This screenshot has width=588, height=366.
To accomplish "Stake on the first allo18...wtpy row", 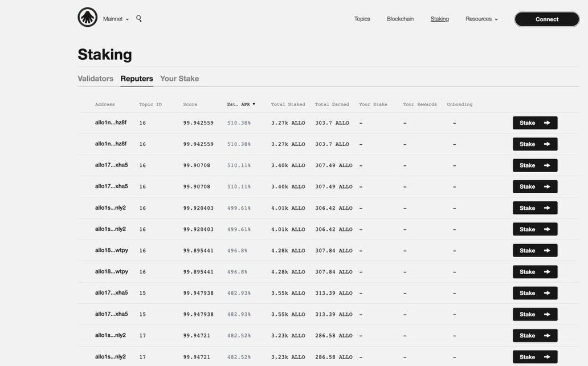I will coord(534,251).
